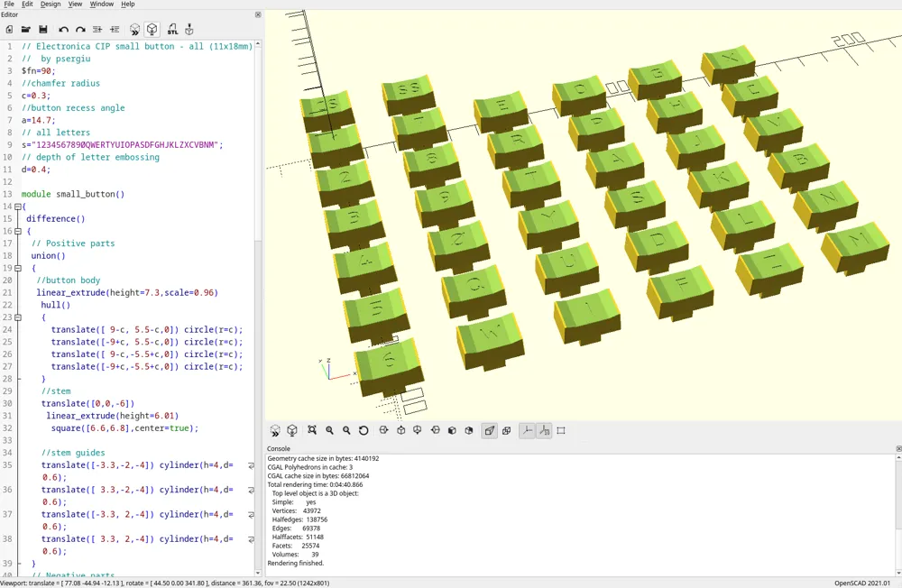
Task: Collapse the code fold at line 16
Action: (17, 231)
